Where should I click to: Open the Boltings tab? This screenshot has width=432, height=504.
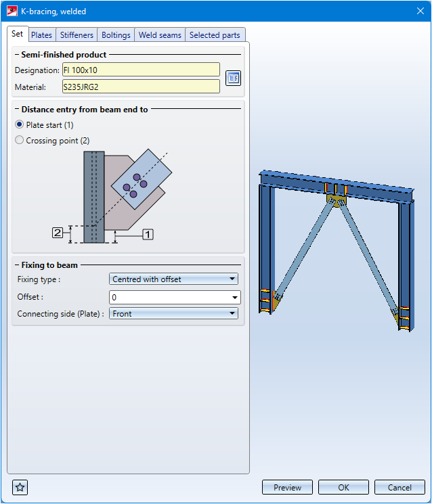coord(116,35)
